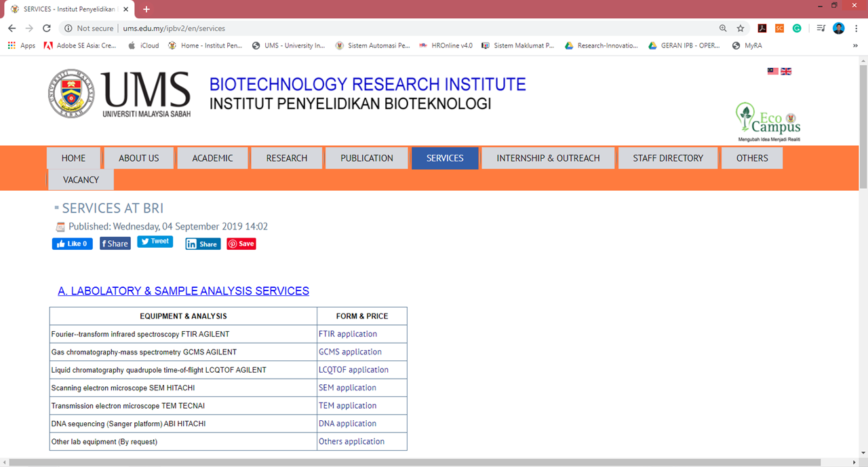The image size is (868, 467).
Task: Tweet this page using Tweet button
Action: pyautogui.click(x=155, y=241)
